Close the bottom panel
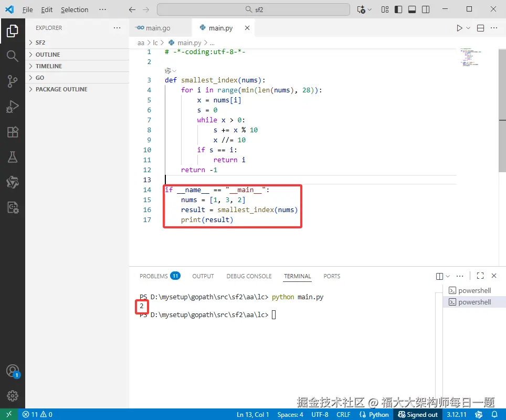 coord(494,276)
